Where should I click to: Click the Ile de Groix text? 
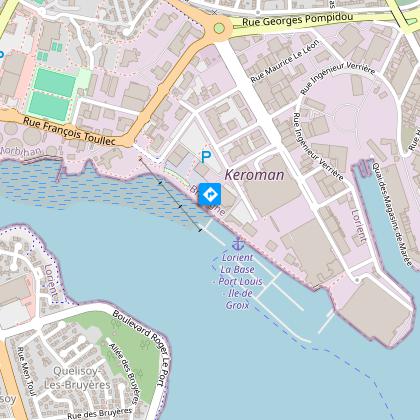coord(239,299)
